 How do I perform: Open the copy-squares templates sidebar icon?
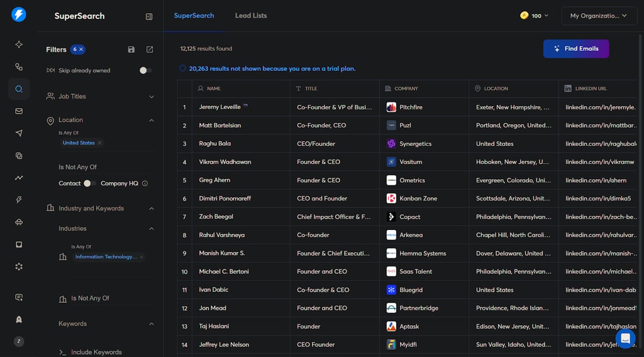[19, 155]
